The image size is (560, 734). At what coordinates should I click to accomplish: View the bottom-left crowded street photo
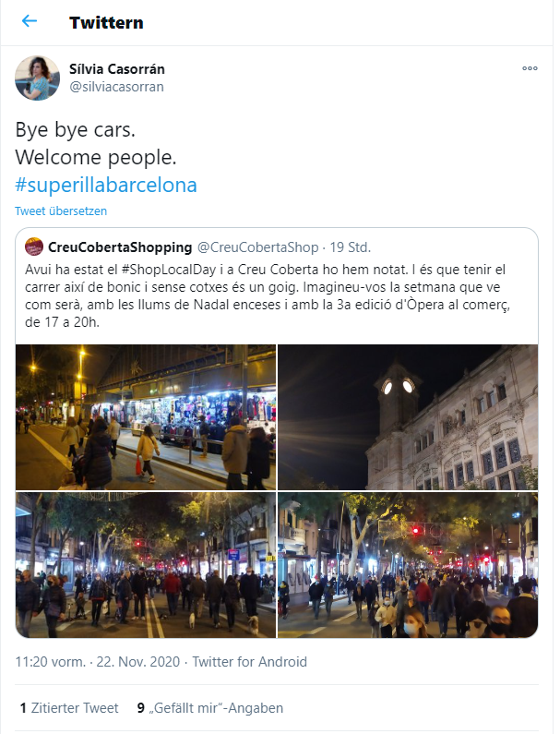pos(146,564)
